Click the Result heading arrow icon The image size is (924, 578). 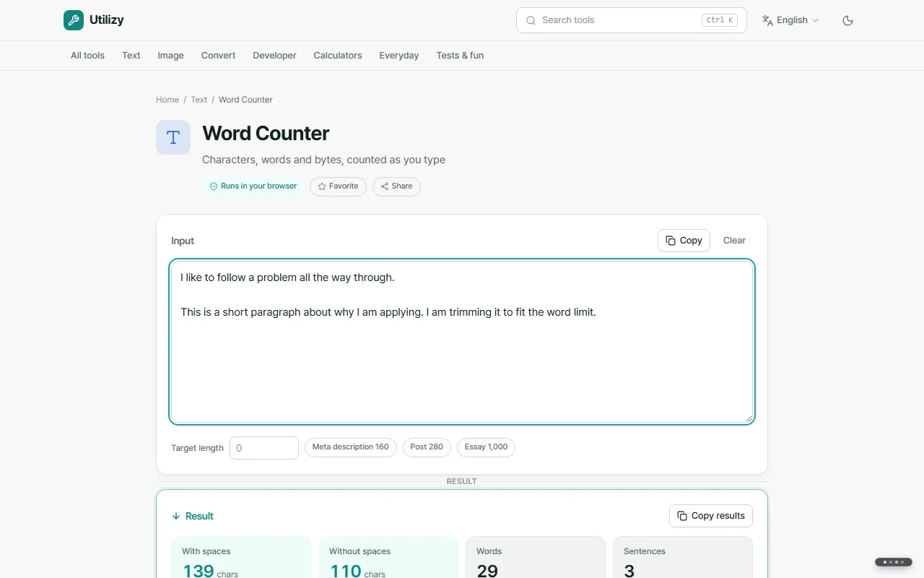tap(176, 517)
